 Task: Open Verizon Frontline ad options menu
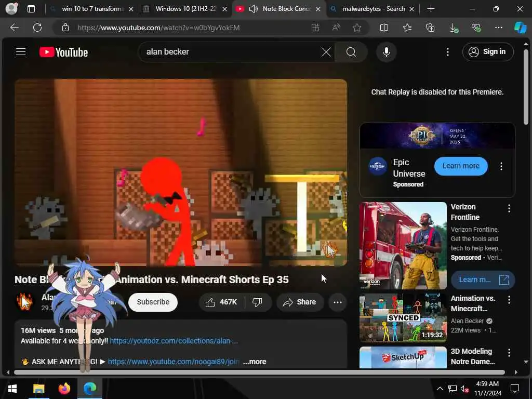point(509,208)
